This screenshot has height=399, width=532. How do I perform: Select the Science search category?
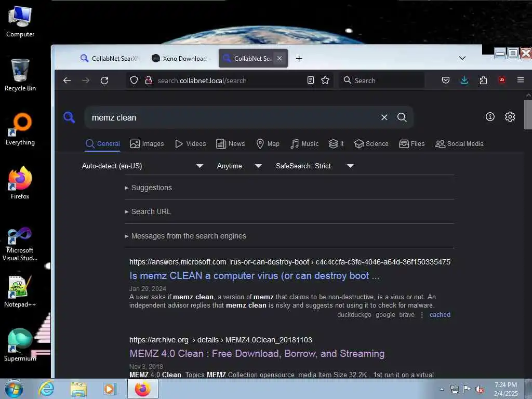coord(371,144)
